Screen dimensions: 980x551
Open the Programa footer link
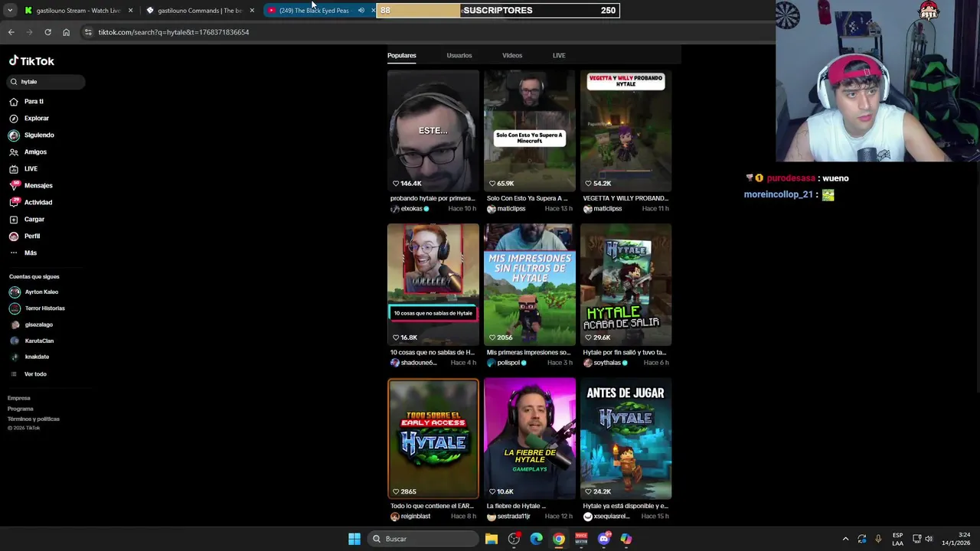click(21, 409)
